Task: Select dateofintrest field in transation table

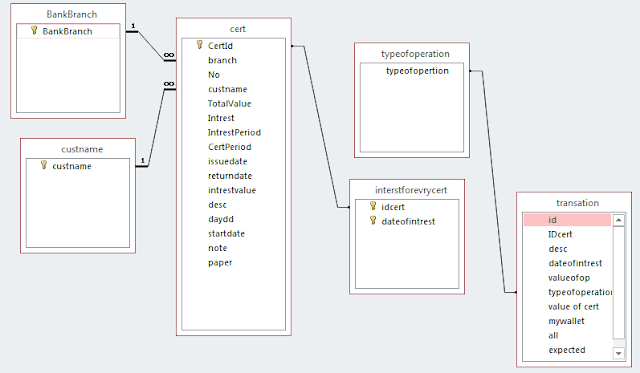Action: (575, 263)
